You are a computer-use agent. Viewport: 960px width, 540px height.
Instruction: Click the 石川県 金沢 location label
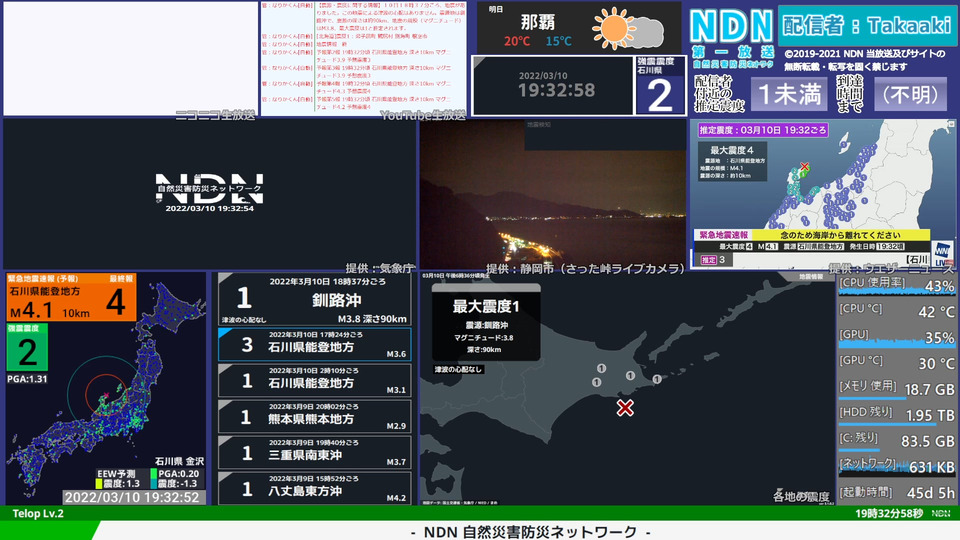click(x=179, y=461)
